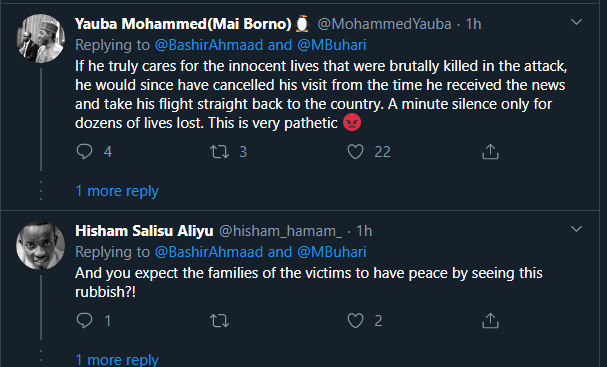Screen dimensions: 607x367
Task: Share Hisham Salisu Aliyu's tweet
Action: (x=490, y=321)
